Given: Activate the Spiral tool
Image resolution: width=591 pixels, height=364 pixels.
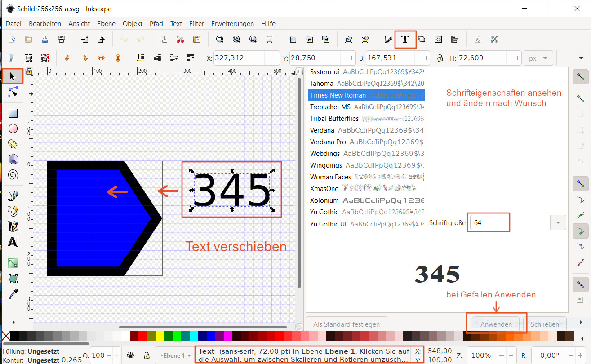Looking at the screenshot, I should (13, 174).
